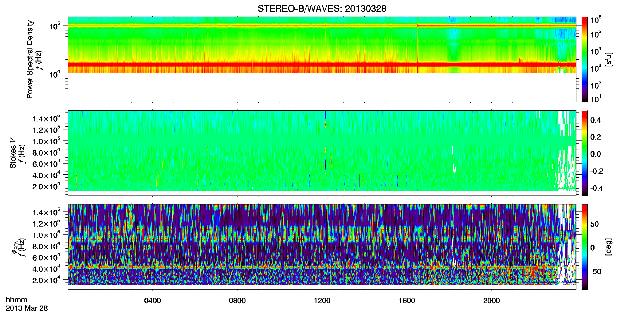Click the 2000 time axis label
The width and height of the screenshot is (644, 332).
click(492, 301)
